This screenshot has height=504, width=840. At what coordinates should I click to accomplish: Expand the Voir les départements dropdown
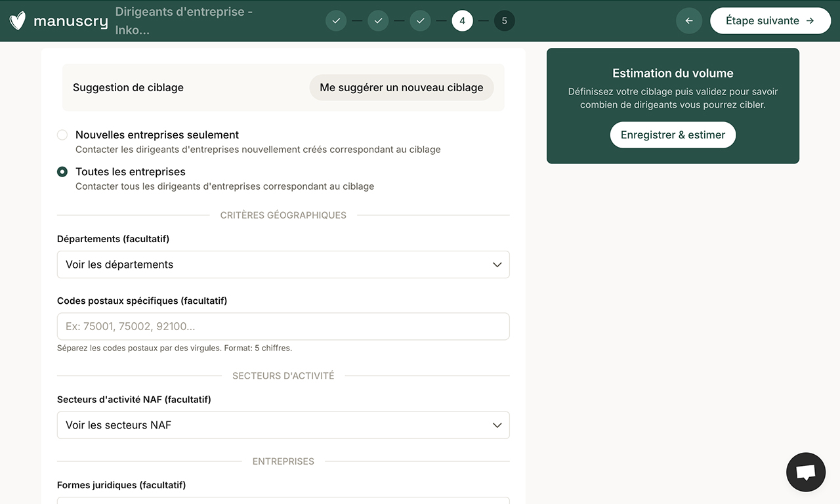click(x=283, y=264)
